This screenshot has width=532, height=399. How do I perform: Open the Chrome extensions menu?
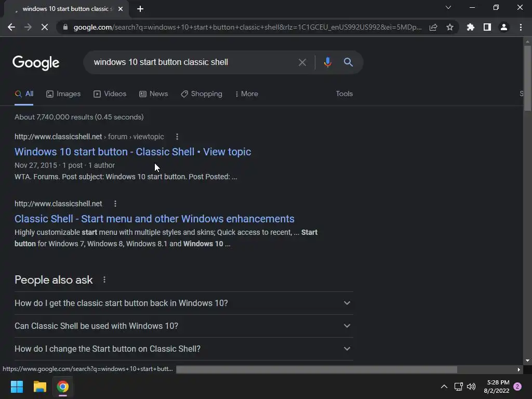pos(471,27)
